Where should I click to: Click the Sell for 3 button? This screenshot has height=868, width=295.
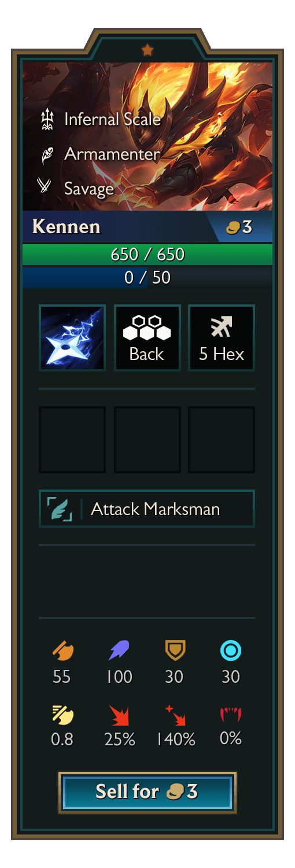(147, 792)
